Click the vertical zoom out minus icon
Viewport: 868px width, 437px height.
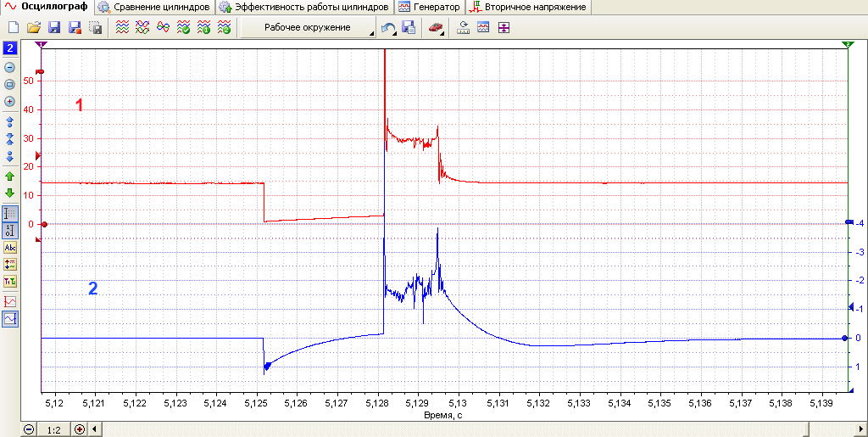(9, 68)
